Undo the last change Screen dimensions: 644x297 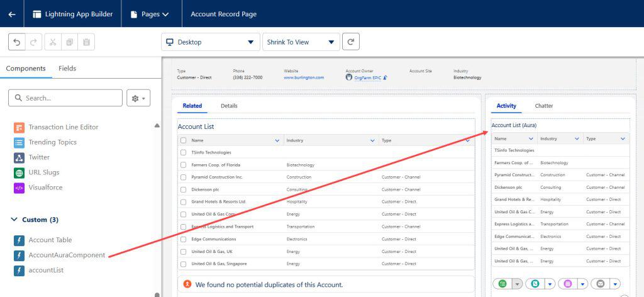[17, 42]
